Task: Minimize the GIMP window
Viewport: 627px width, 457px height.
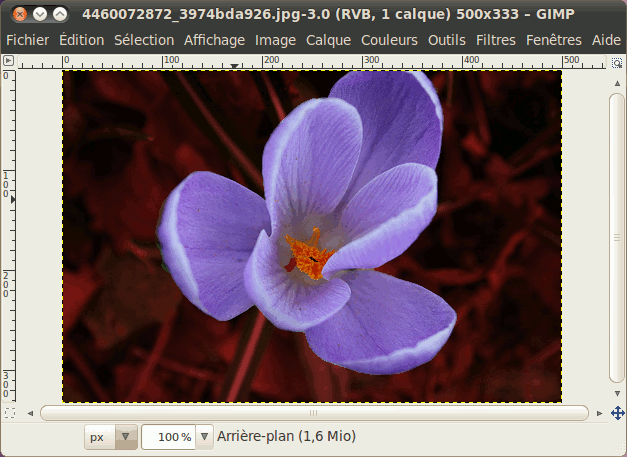Action: 40,14
